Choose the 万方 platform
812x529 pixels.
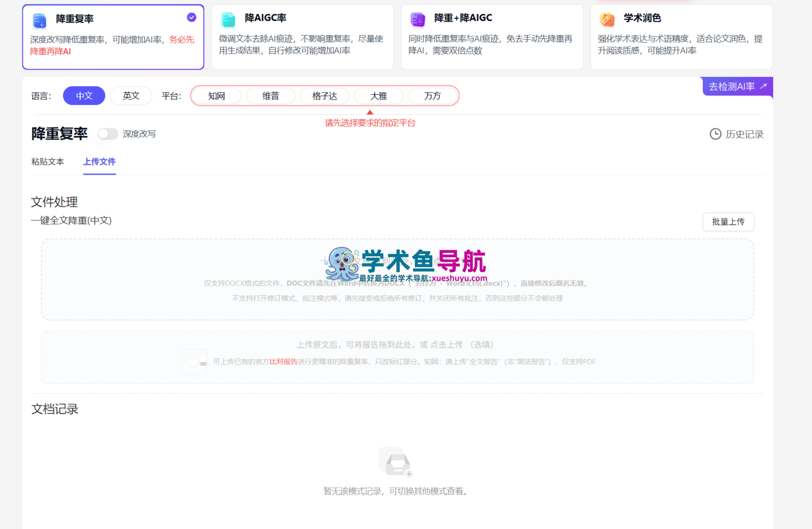pyautogui.click(x=433, y=96)
